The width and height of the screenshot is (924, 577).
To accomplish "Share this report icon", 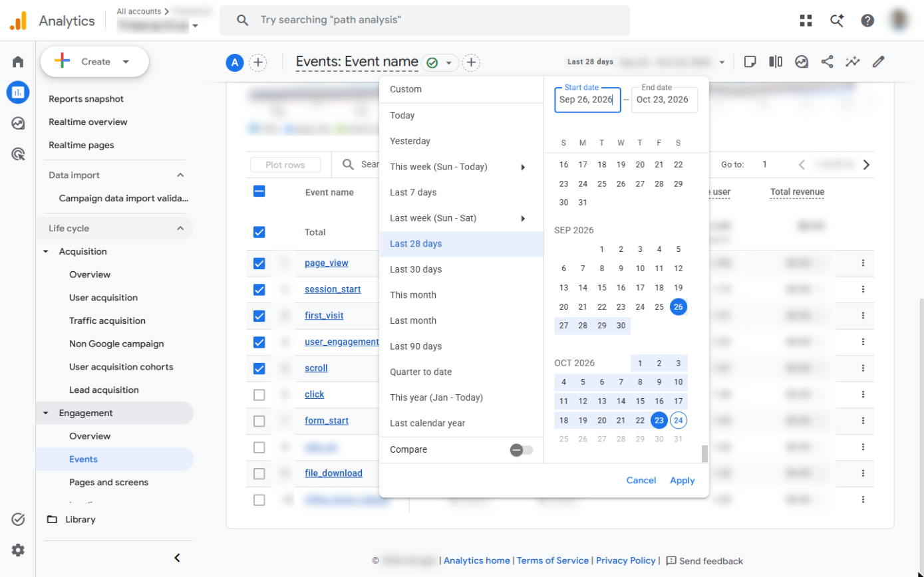I will tap(827, 62).
